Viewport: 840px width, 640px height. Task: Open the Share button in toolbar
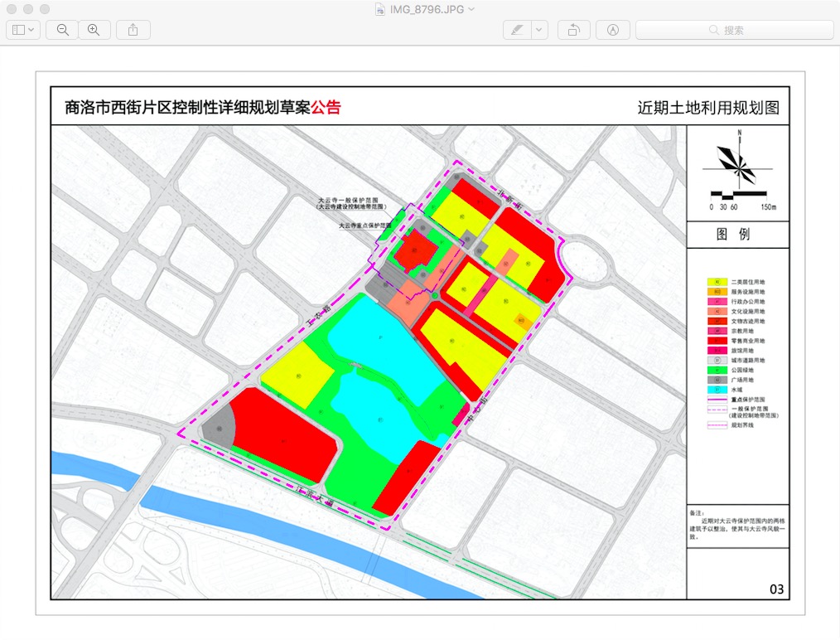pyautogui.click(x=133, y=30)
